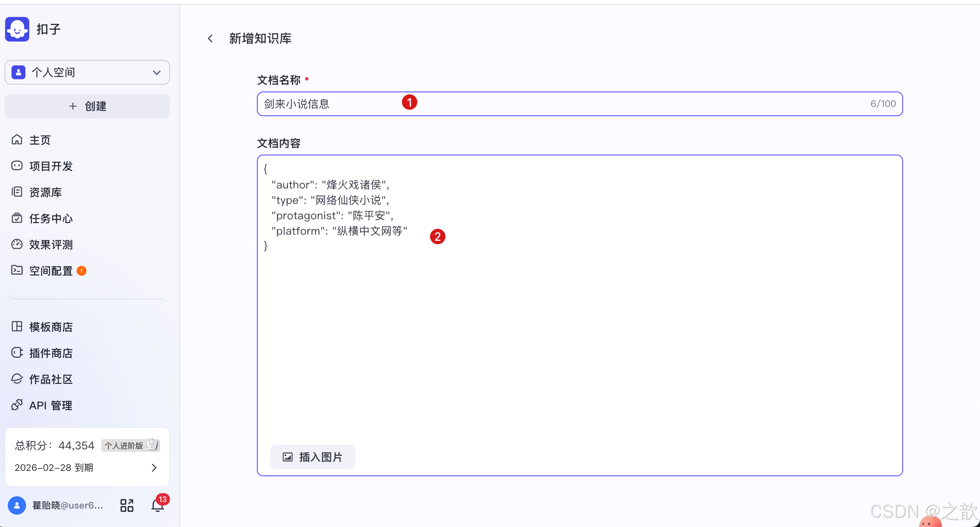This screenshot has width=980, height=527.
Task: Click the 插入图片 insert image button
Action: (x=312, y=457)
